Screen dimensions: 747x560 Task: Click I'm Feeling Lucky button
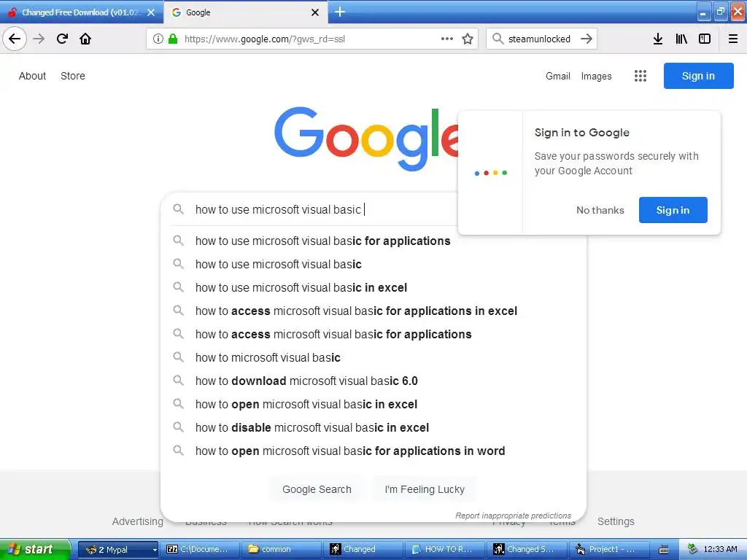coord(425,489)
